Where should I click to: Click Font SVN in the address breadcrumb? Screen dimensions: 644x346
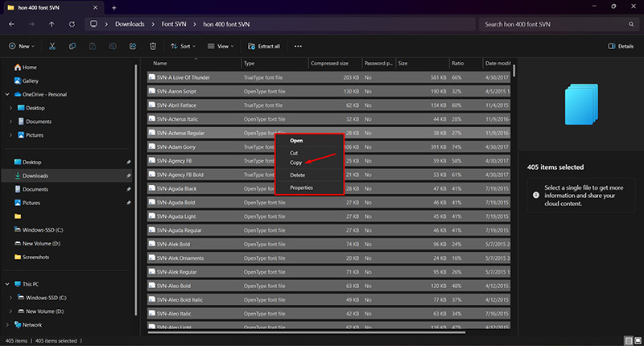click(x=174, y=24)
